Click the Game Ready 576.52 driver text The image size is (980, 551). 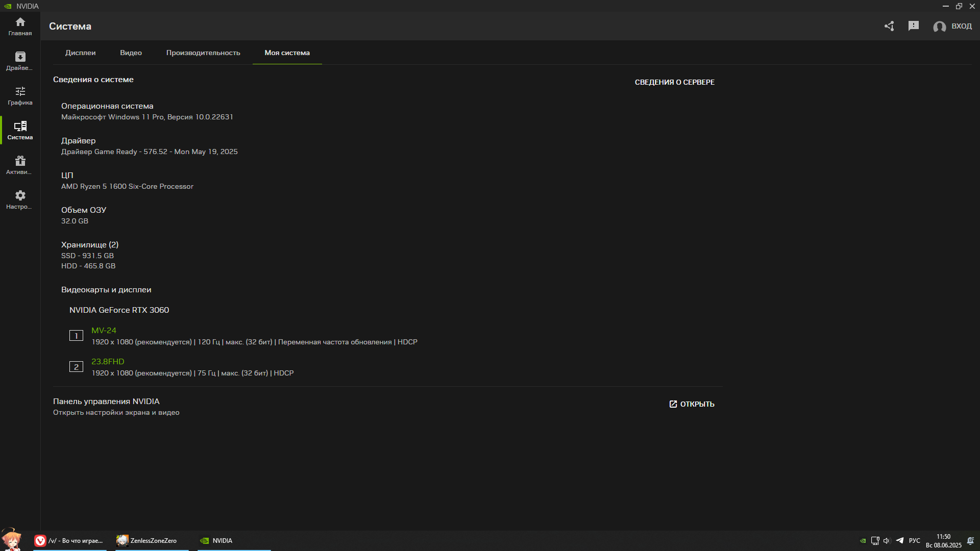(150, 152)
